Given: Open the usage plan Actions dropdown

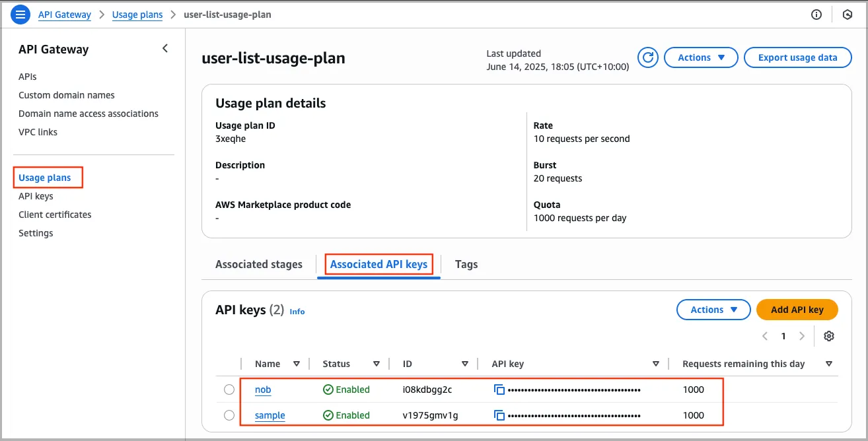Looking at the screenshot, I should tap(700, 57).
